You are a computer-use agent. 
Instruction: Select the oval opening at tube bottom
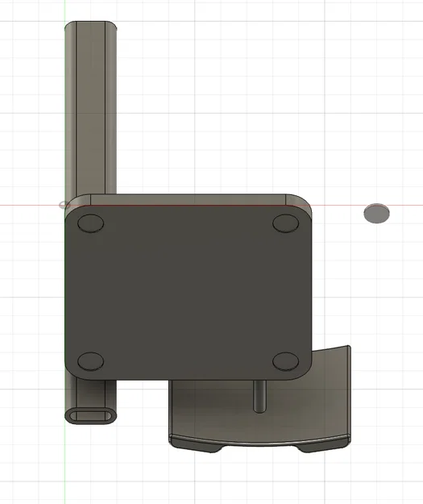pos(90,415)
